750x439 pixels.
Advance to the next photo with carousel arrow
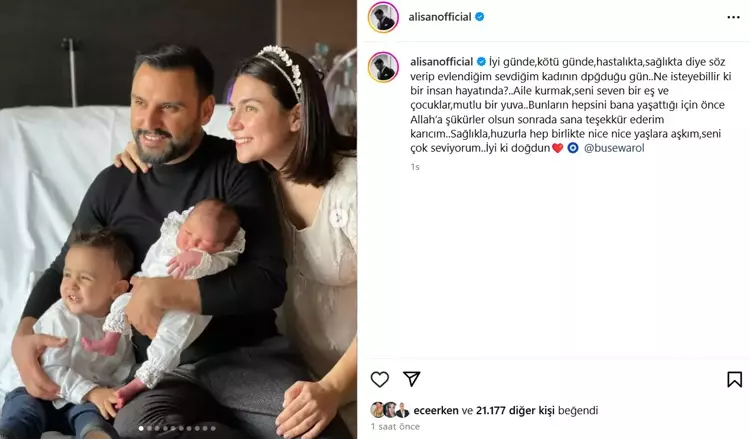(x=339, y=218)
